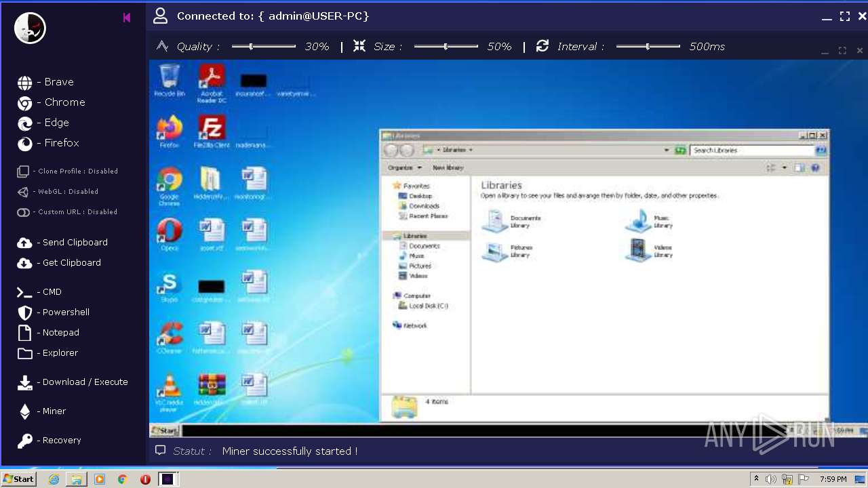Click the Firefox icon on remote desktop
This screenshot has width=868, height=488.
click(x=170, y=132)
